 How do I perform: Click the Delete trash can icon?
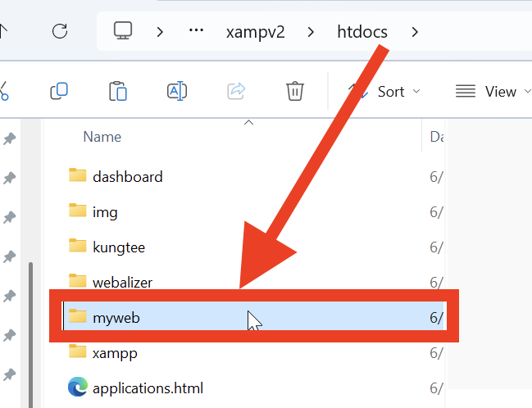295,91
